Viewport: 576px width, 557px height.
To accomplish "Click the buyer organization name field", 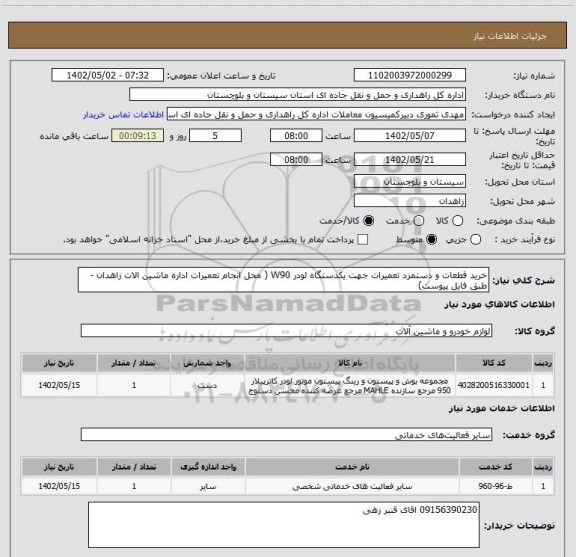I will 298,95.
